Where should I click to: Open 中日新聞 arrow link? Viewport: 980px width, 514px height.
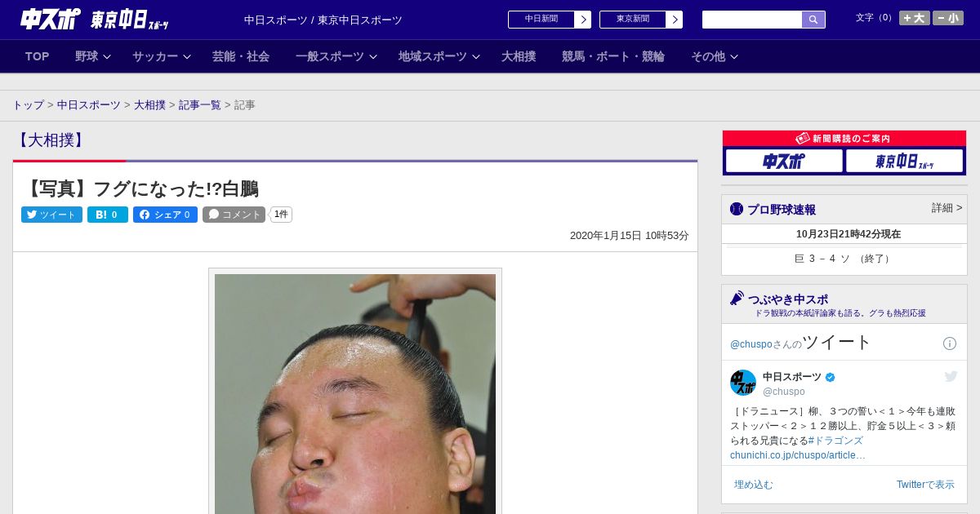pyautogui.click(x=550, y=20)
